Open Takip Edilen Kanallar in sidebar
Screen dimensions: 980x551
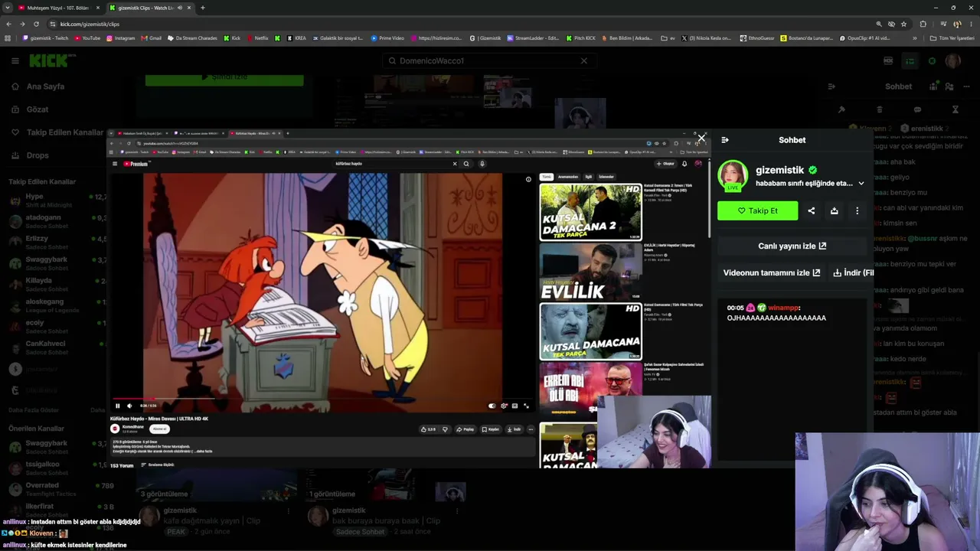57,132
